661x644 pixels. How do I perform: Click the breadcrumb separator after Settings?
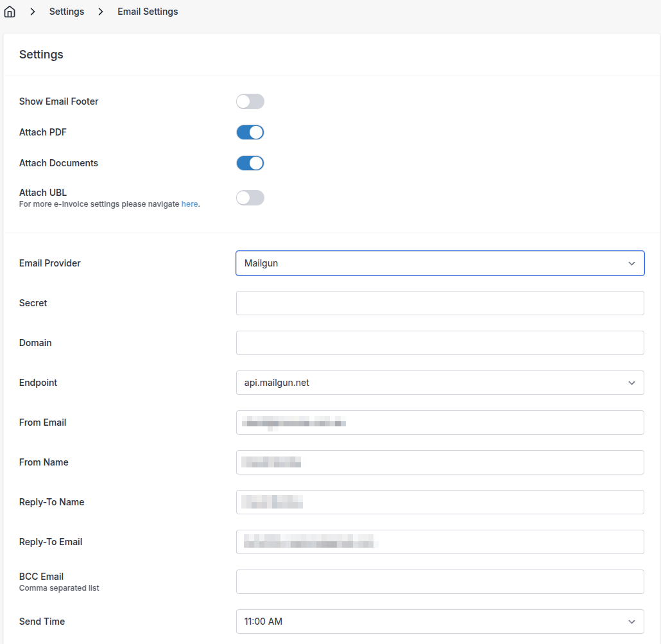[x=99, y=11]
